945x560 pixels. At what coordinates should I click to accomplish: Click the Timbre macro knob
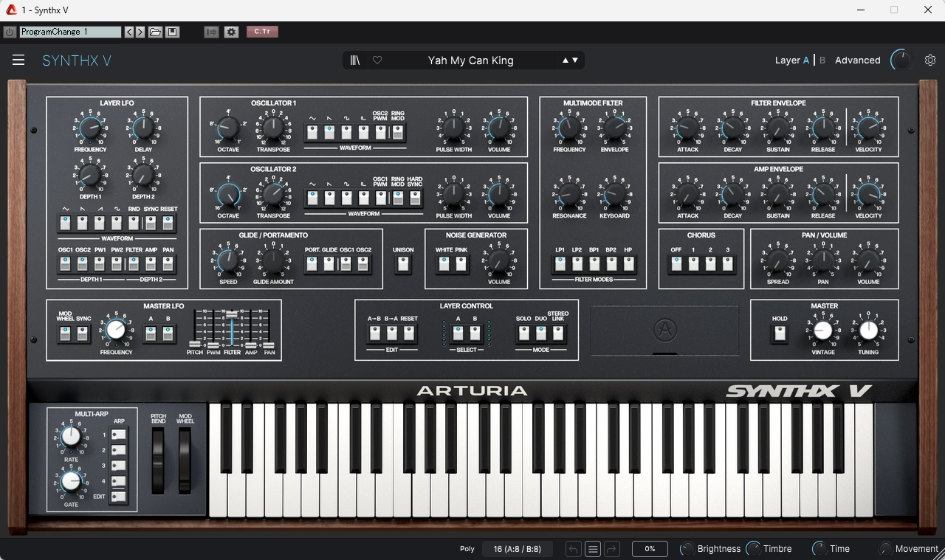pos(753,549)
